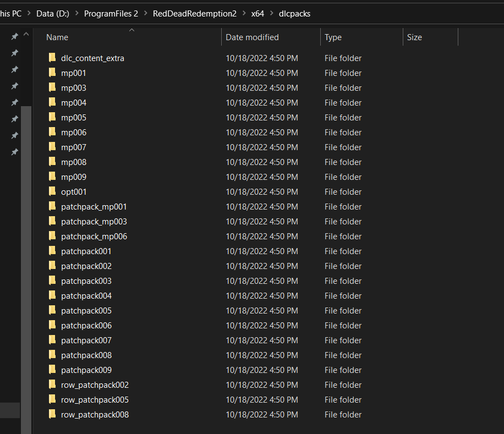Image resolution: width=504 pixels, height=434 pixels.
Task: Click the mp005 folder icon
Action: [52, 117]
